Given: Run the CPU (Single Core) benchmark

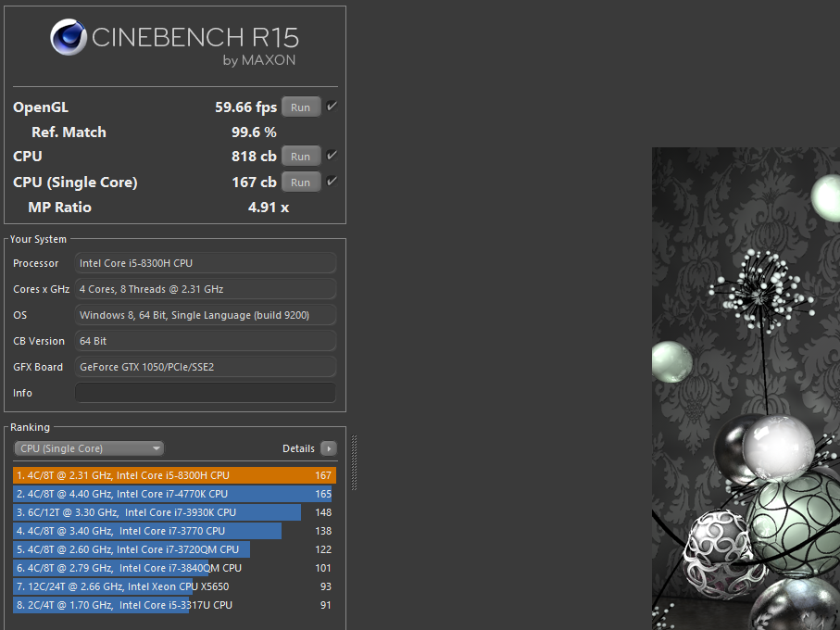Looking at the screenshot, I should (301, 183).
